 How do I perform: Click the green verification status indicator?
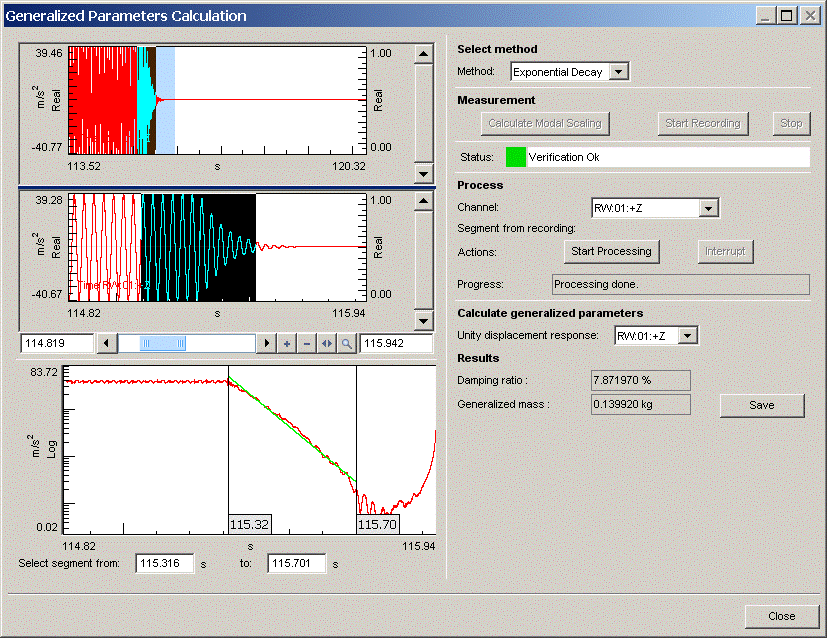coord(515,156)
